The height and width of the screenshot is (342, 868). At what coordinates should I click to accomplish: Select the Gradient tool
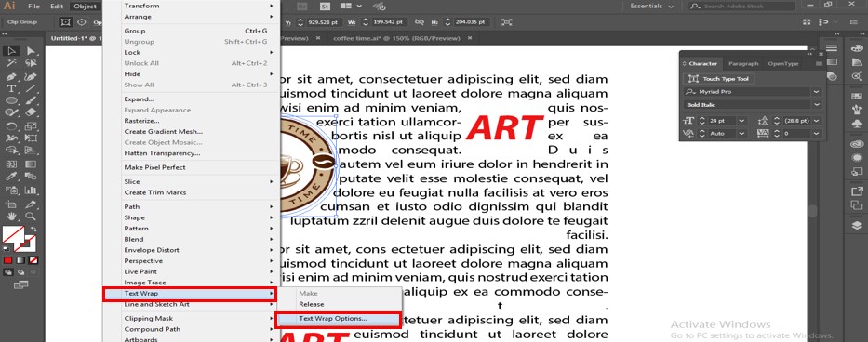click(31, 164)
